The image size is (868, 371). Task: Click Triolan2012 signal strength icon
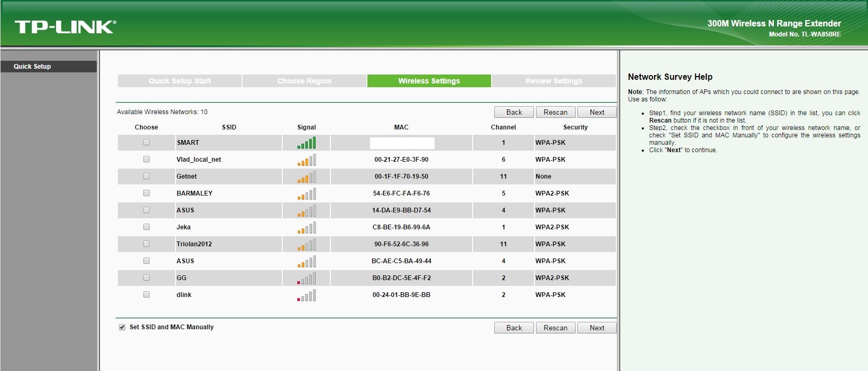(307, 244)
